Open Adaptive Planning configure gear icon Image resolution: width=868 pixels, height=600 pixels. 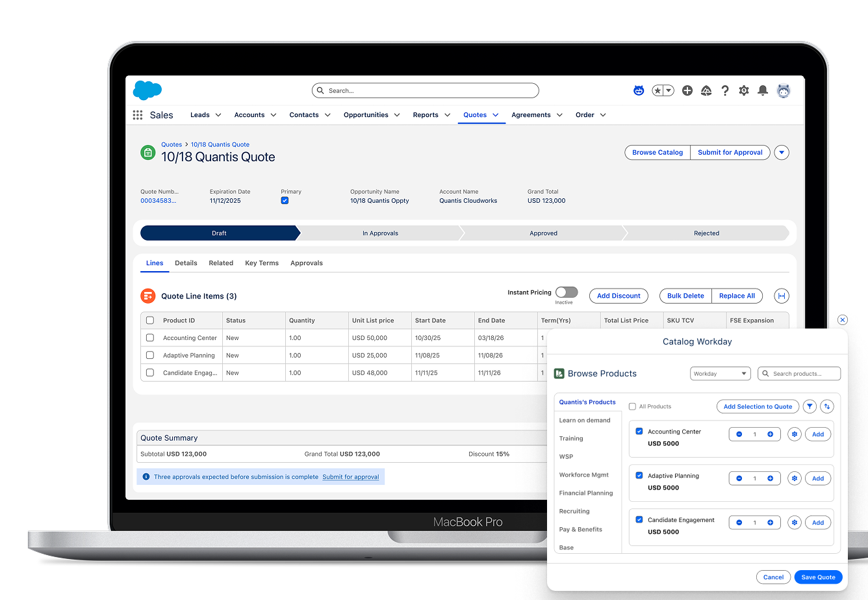tap(794, 478)
